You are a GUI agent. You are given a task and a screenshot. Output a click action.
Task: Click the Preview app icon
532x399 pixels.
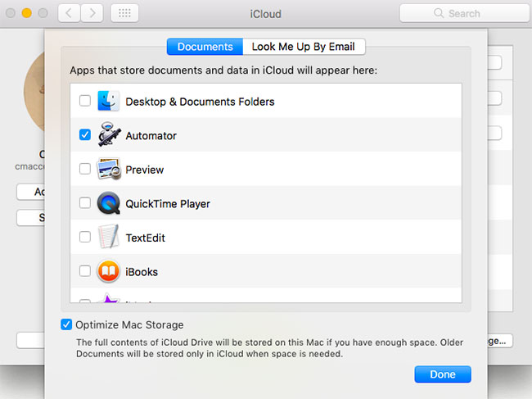(x=109, y=170)
